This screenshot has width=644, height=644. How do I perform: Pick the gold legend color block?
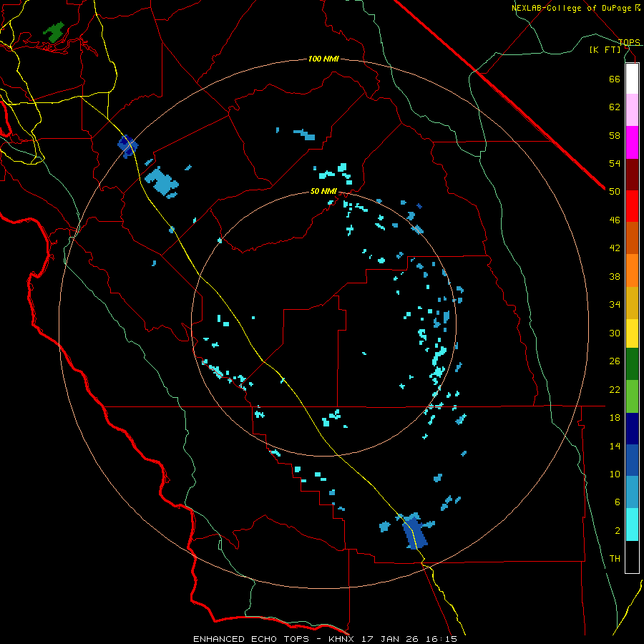click(632, 303)
